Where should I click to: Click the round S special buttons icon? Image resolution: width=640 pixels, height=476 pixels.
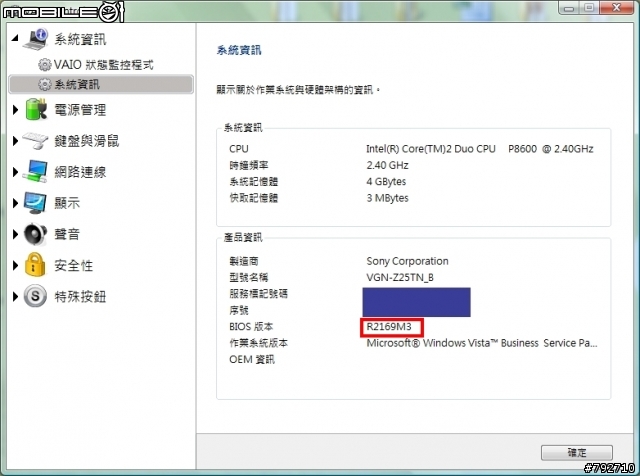(x=35, y=296)
